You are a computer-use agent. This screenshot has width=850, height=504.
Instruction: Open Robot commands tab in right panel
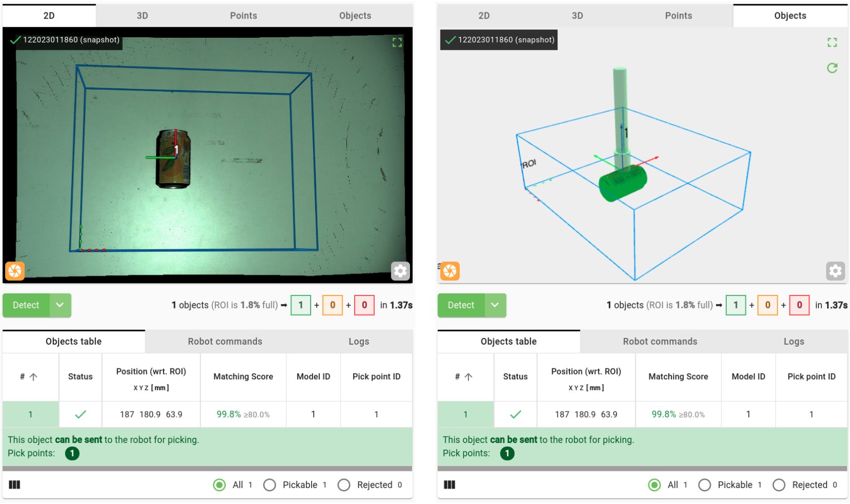click(x=660, y=342)
